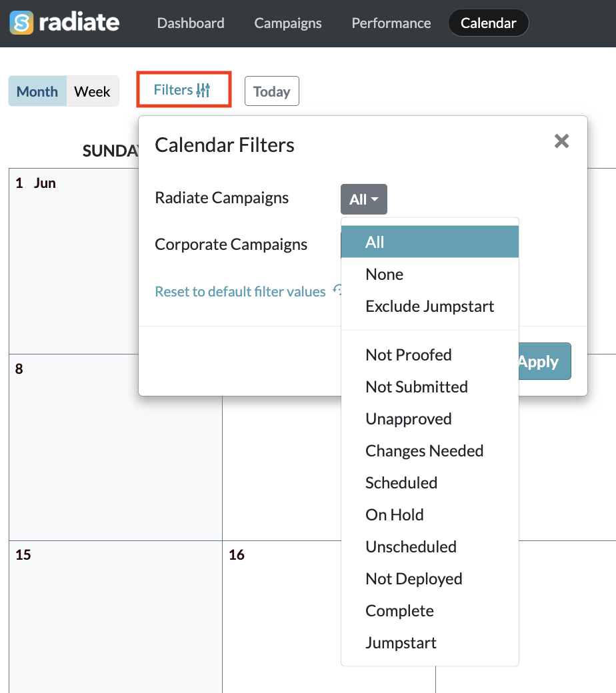Viewport: 616px width, 693px height.
Task: Open the Radiate Campaigns All dropdown
Action: [x=364, y=199]
